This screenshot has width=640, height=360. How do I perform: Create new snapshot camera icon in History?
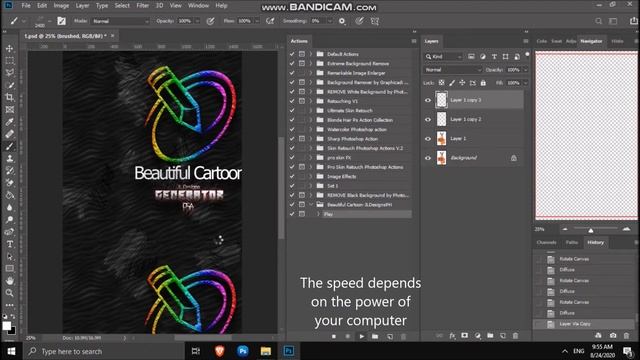pos(613,336)
